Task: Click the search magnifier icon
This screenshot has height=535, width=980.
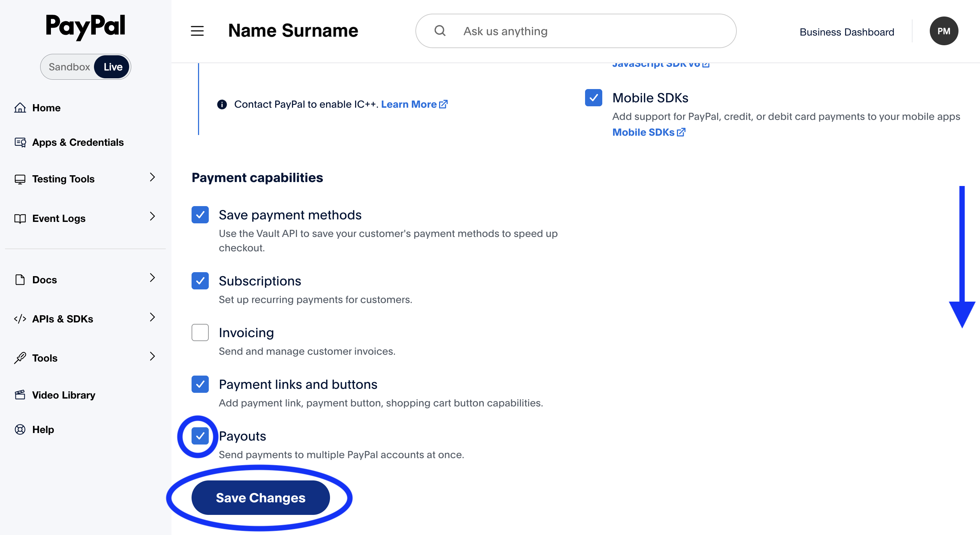Action: [x=440, y=31]
